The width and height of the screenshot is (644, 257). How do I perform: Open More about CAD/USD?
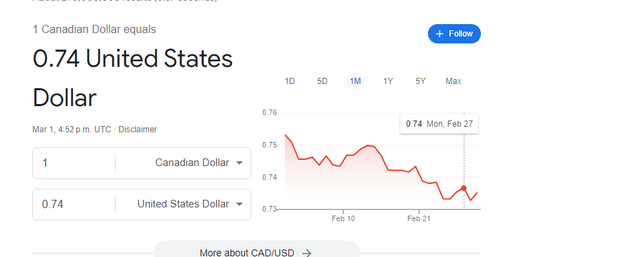[256, 251]
